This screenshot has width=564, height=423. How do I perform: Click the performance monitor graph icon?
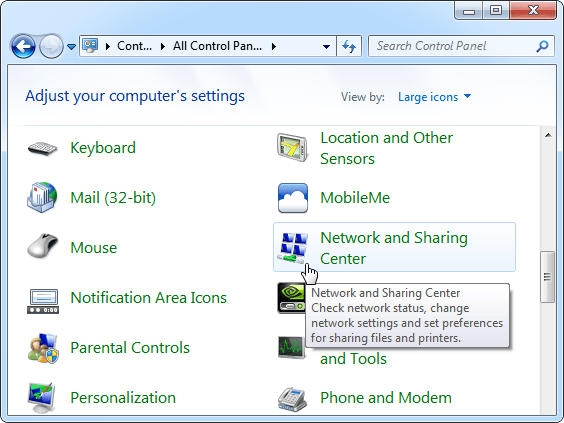pos(291,347)
